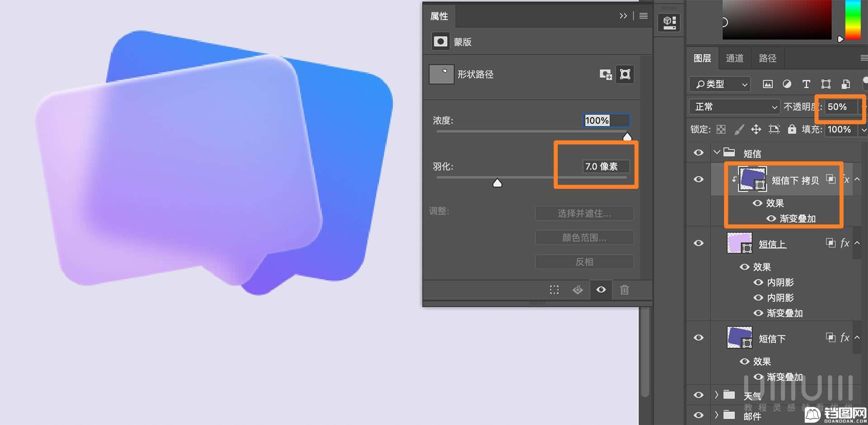The width and height of the screenshot is (868, 425).
Task: Select the 短信下 layer name
Action: pos(772,339)
